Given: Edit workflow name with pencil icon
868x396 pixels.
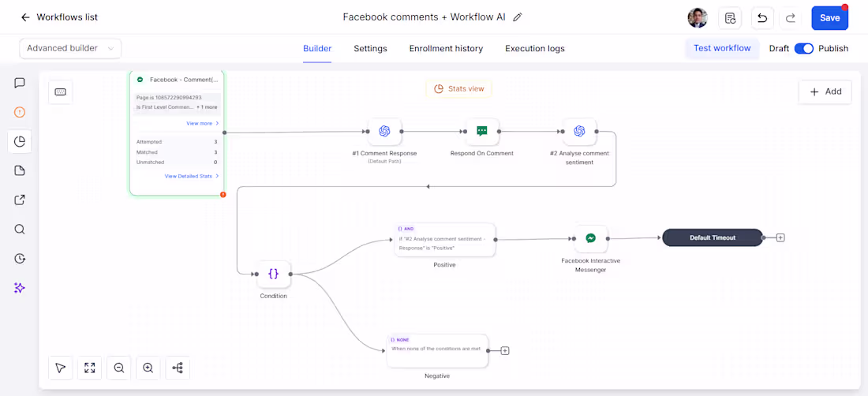Looking at the screenshot, I should [x=518, y=17].
